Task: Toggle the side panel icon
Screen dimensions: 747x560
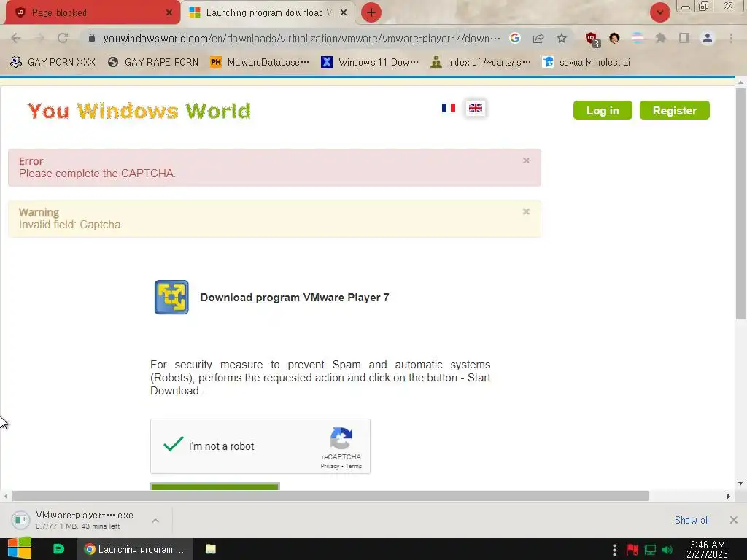Action: (684, 38)
